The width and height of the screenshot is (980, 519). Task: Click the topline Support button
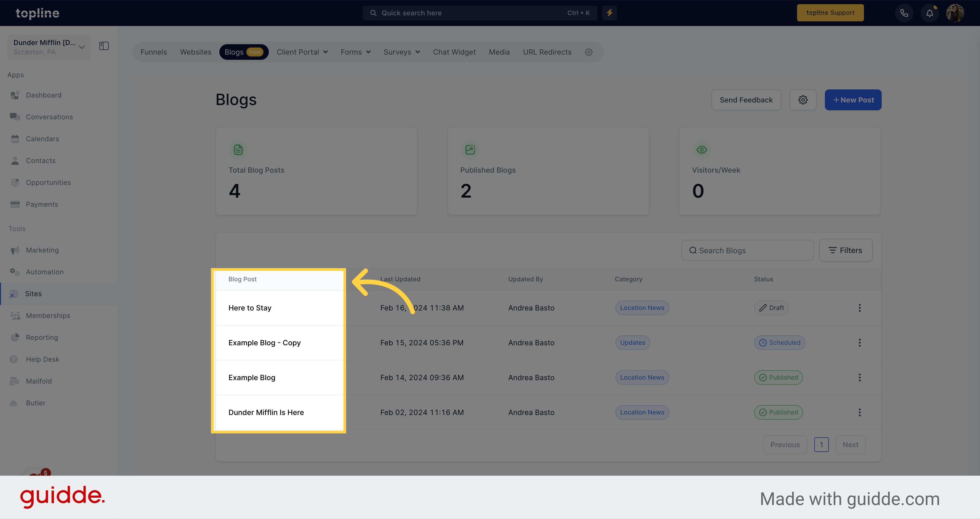(x=830, y=13)
